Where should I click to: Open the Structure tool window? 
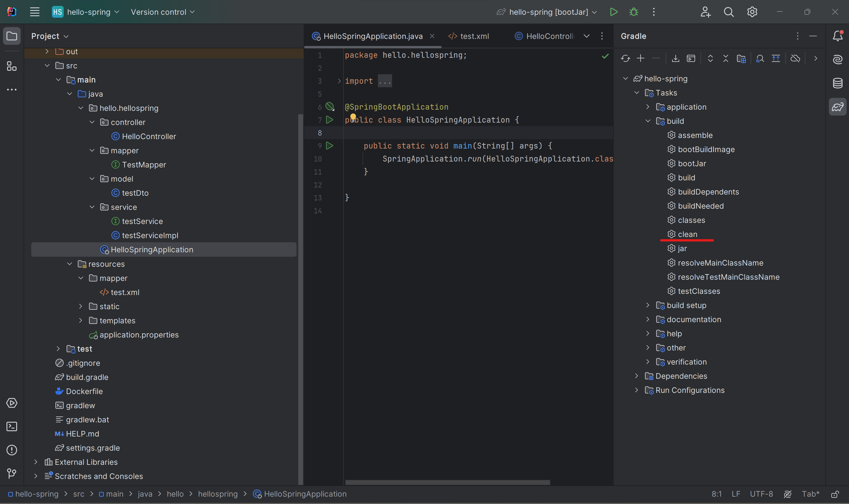coord(12,66)
